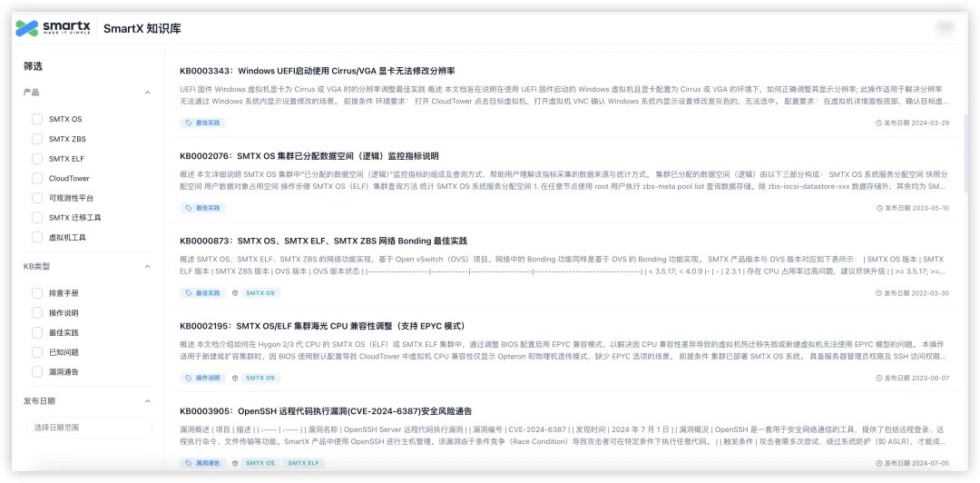Enable the CloudTower product filter checkbox
This screenshot has height=483, width=980.
click(x=37, y=178)
